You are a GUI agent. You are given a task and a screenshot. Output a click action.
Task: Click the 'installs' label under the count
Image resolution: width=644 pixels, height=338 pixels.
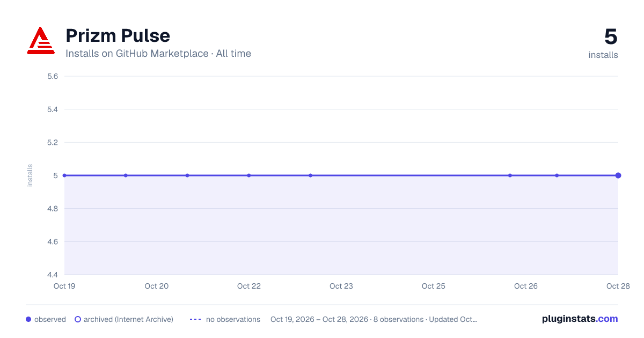click(x=603, y=55)
